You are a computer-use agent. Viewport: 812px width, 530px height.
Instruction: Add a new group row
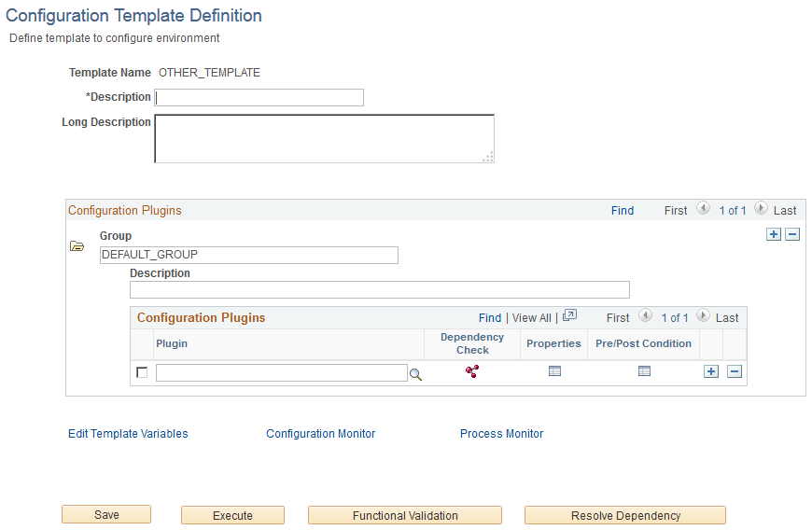(x=774, y=234)
